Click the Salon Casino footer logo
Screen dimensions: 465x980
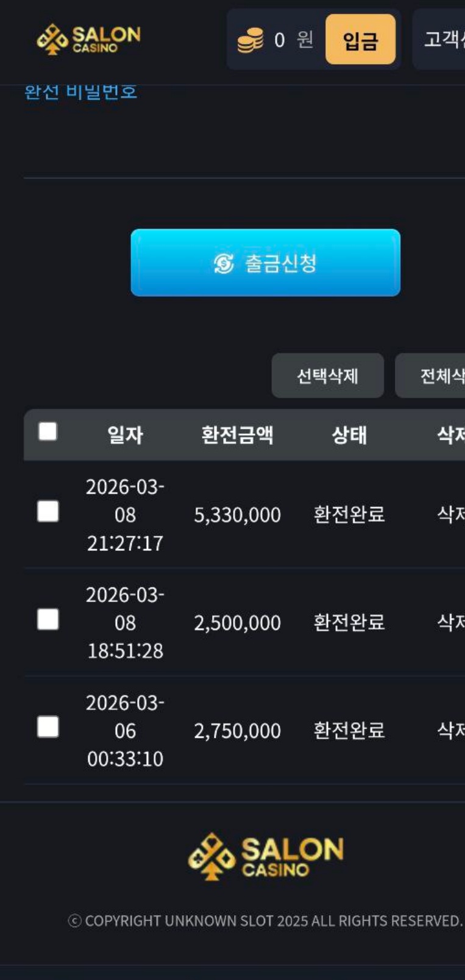266,856
